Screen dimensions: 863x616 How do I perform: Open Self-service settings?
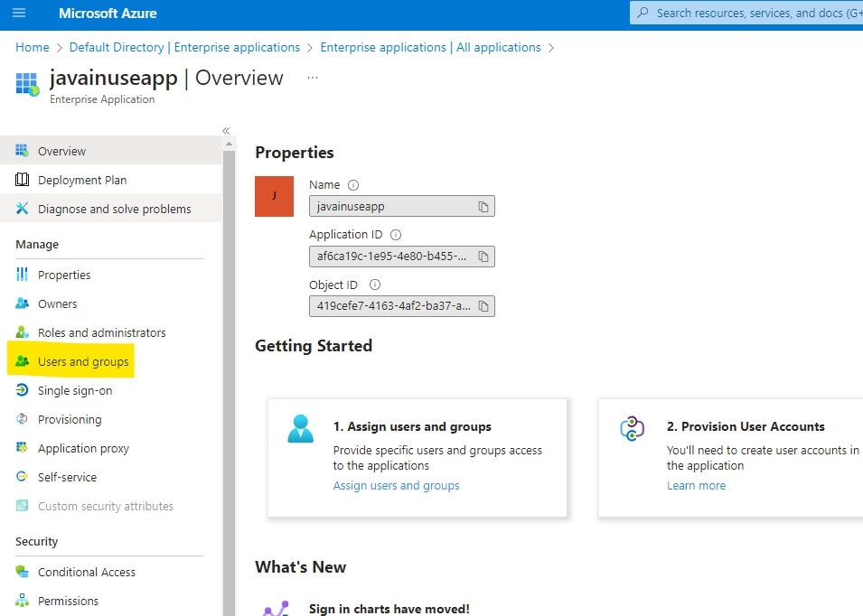[x=111, y=476]
